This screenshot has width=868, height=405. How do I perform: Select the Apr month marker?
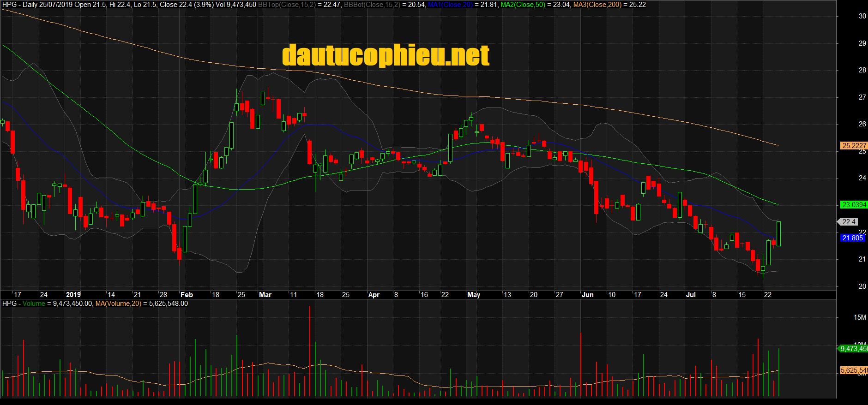[x=374, y=295]
